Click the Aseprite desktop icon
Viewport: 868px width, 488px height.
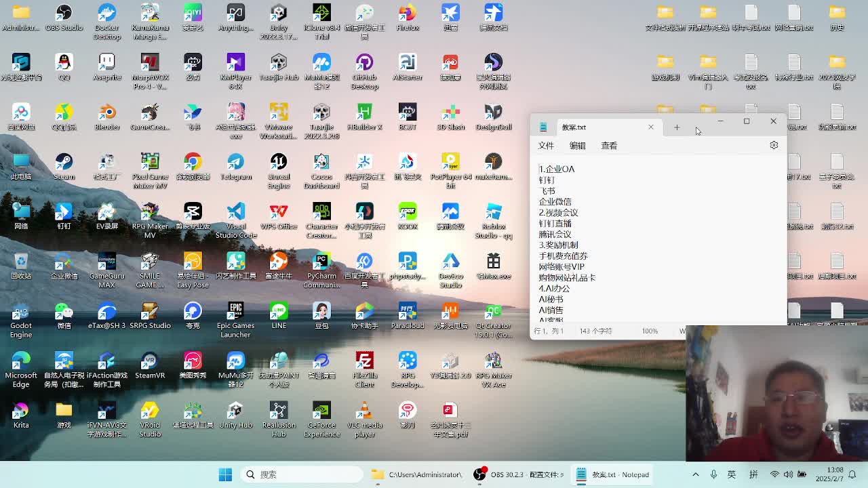point(106,67)
